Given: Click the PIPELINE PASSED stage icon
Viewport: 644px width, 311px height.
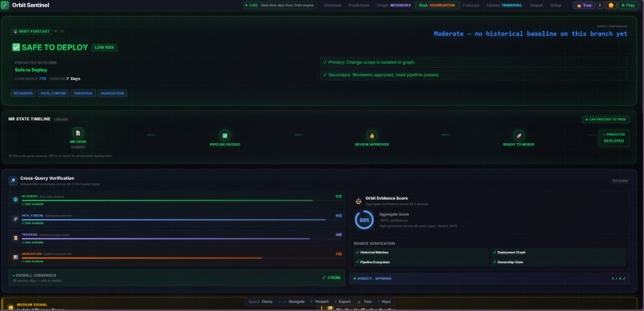Looking at the screenshot, I should click(x=225, y=135).
